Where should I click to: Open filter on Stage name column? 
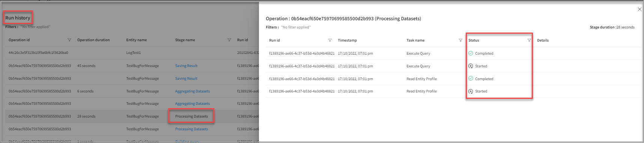click(229, 40)
